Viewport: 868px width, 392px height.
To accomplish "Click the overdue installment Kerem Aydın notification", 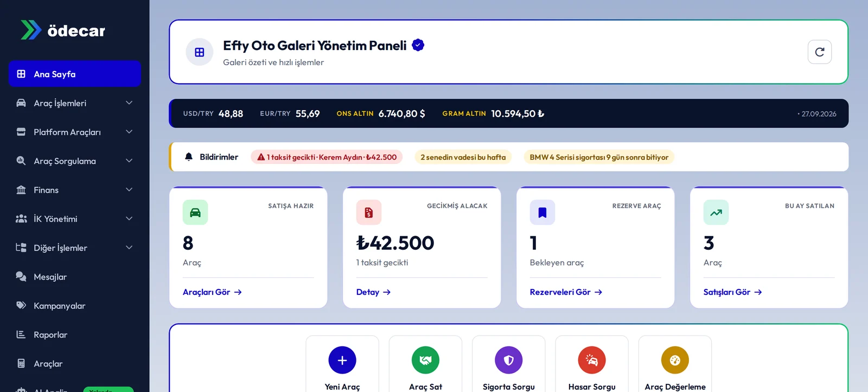I will pos(327,157).
